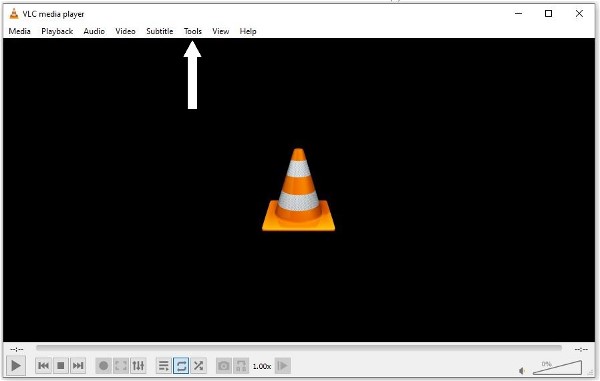
Task: Toggle fullscreen video mode
Action: click(121, 366)
